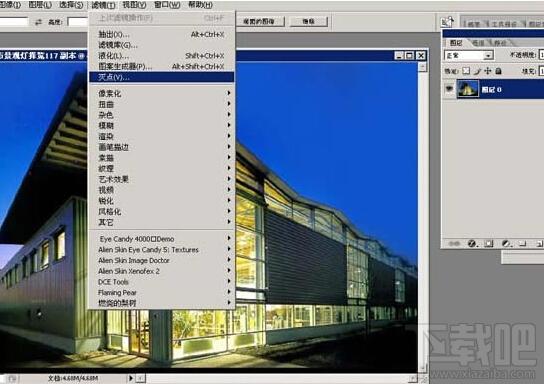544x384 pixels.
Task: Click link layers icon at panel bottom
Action: click(454, 244)
